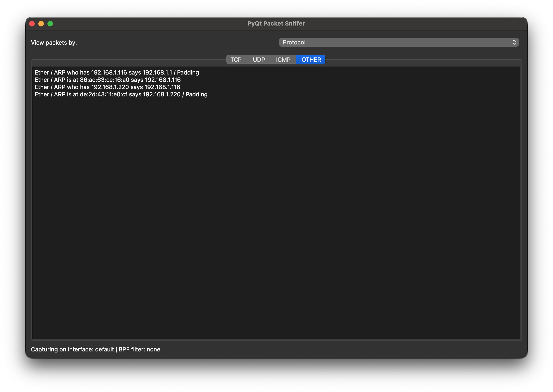Open the ICMP tab
553x392 pixels.
(283, 60)
